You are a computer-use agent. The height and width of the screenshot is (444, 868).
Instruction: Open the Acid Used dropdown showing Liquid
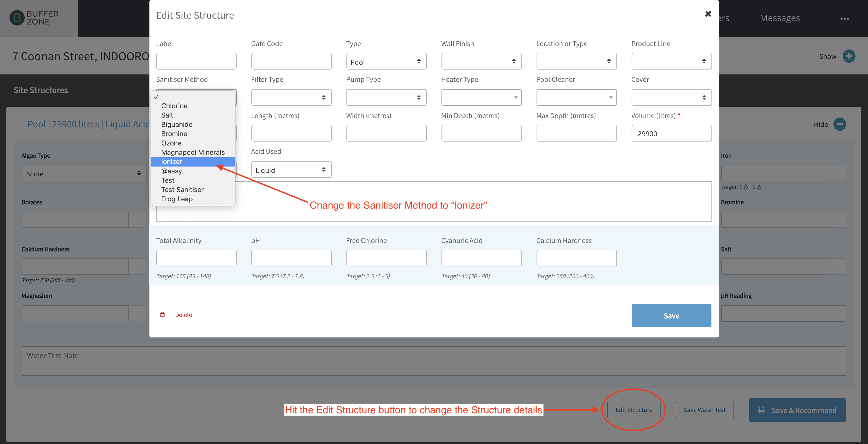click(291, 169)
